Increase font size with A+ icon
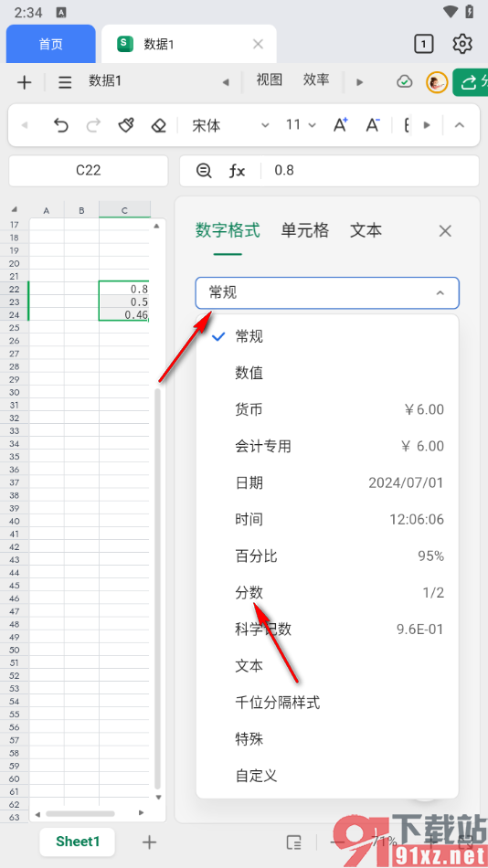This screenshot has width=488, height=868. click(340, 125)
